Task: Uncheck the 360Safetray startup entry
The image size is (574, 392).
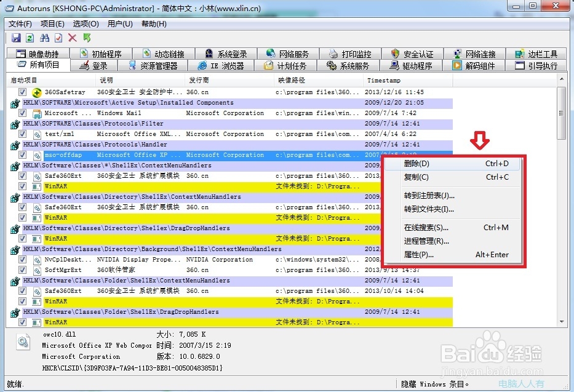Action: tap(23, 92)
